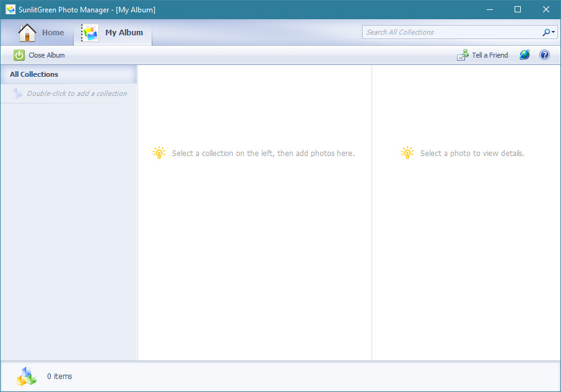Switch to the My Album tab

(113, 33)
